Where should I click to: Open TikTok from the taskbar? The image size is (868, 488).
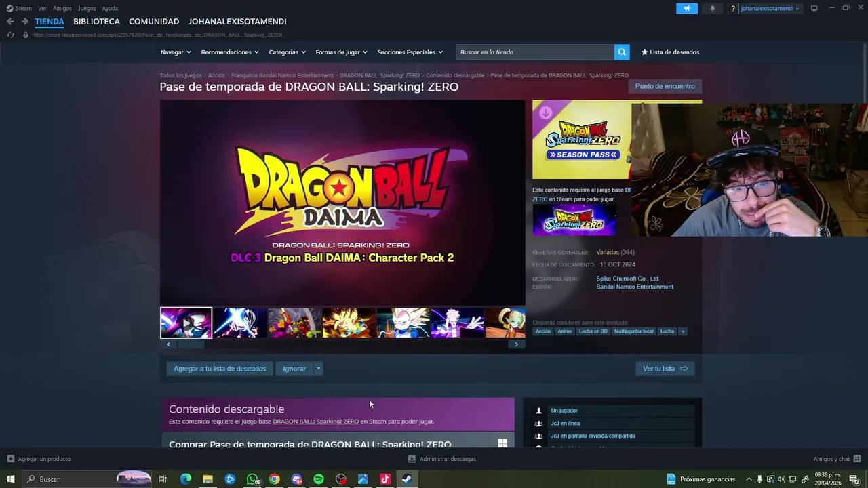point(385,479)
